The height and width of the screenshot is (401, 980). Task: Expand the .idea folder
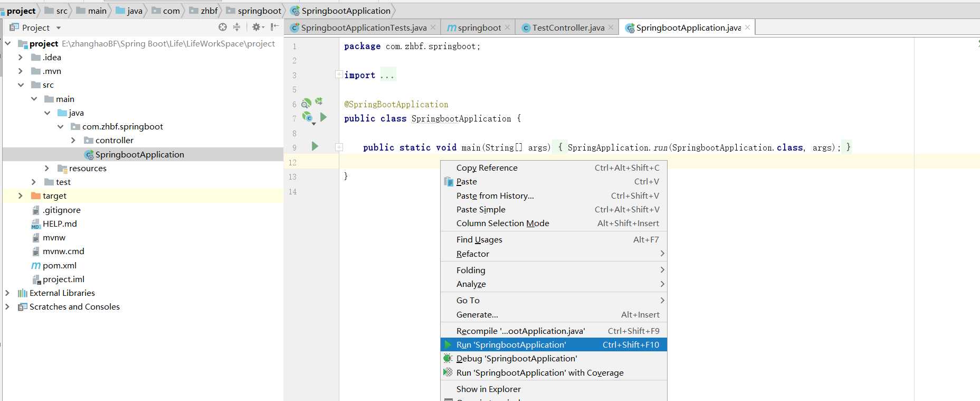(21, 57)
